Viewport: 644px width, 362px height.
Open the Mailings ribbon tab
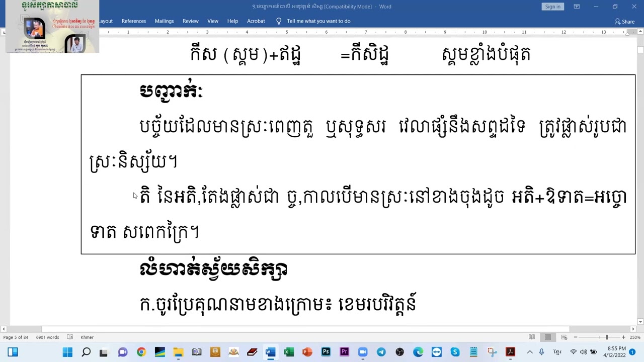(x=164, y=21)
